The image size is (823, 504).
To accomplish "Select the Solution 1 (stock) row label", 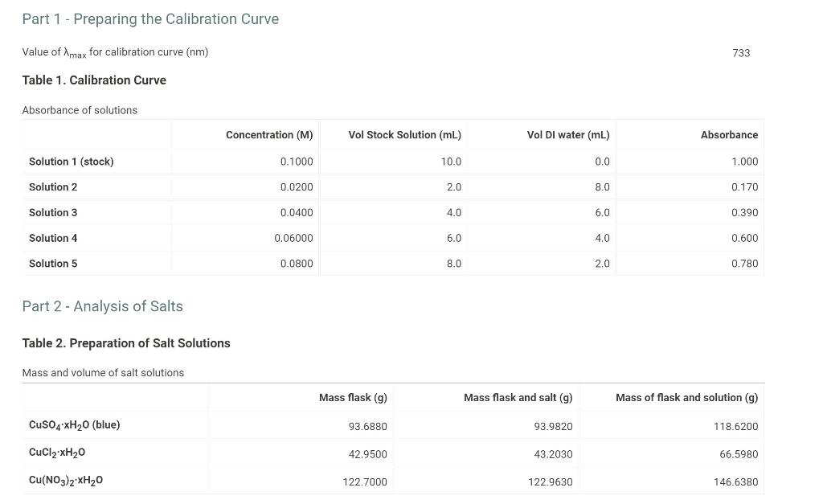I will click(71, 161).
